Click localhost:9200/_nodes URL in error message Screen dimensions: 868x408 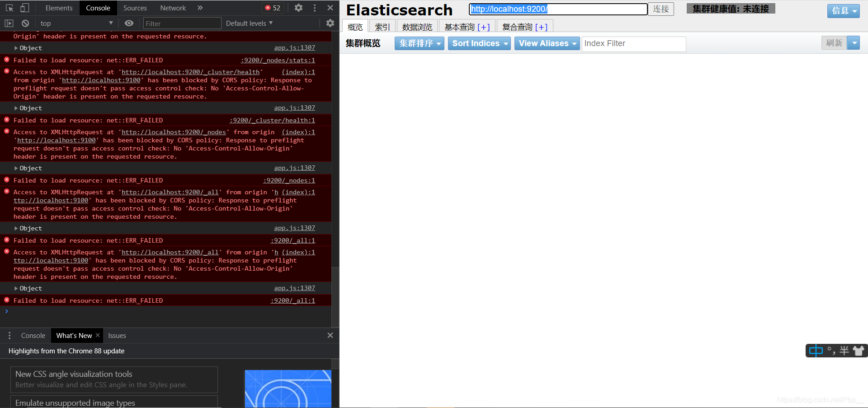click(174, 132)
